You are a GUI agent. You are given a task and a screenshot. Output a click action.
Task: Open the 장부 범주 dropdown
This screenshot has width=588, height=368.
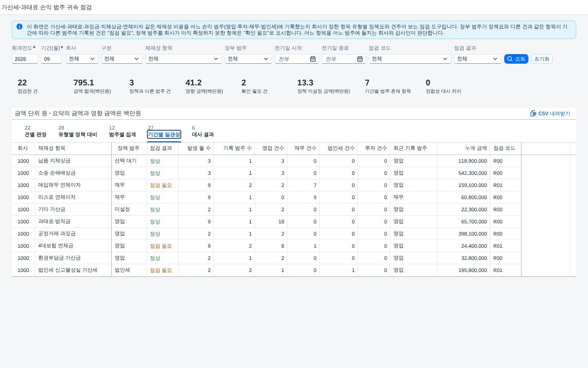248,59
